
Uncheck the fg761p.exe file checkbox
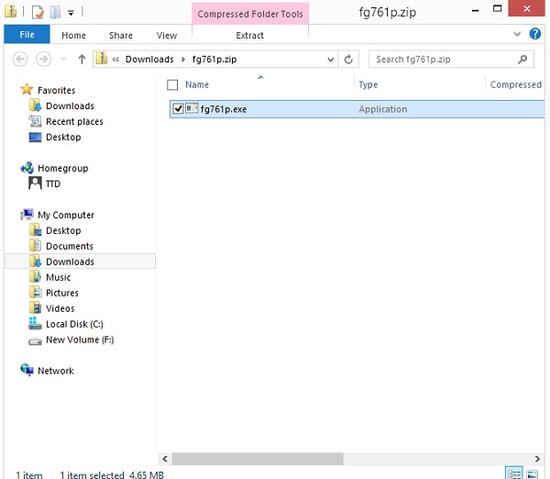(x=178, y=109)
